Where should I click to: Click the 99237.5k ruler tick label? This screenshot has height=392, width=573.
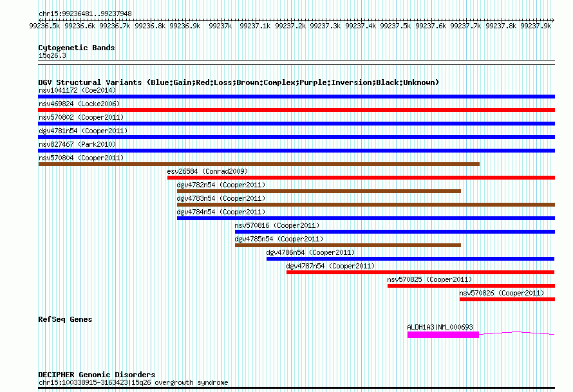[395, 26]
